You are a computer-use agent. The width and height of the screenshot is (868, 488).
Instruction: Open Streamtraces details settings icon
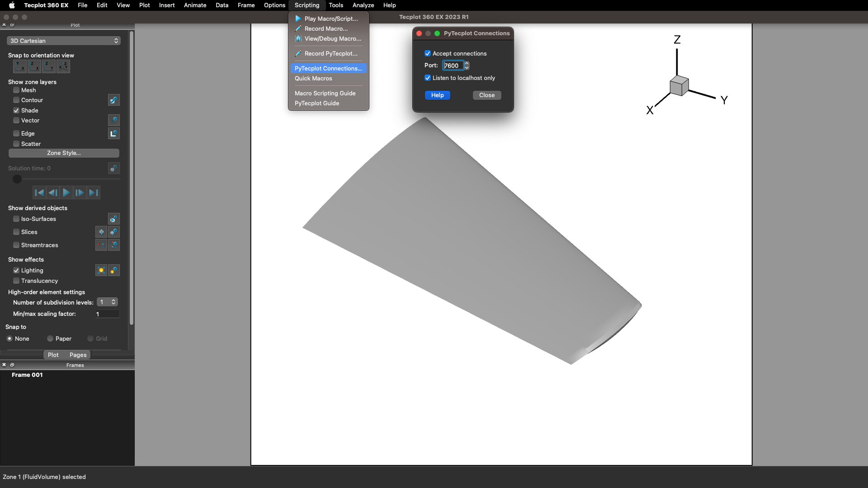(x=114, y=245)
